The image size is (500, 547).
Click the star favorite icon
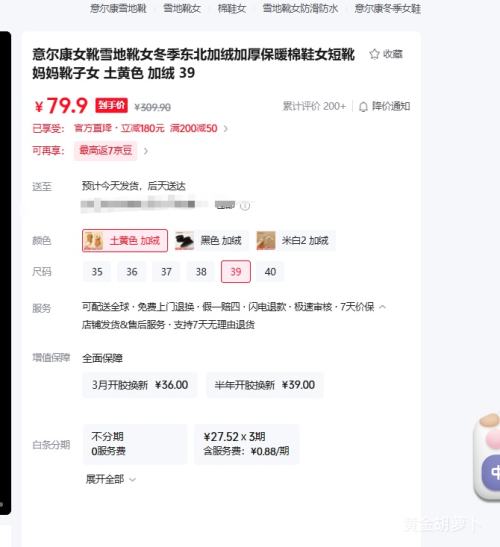374,54
